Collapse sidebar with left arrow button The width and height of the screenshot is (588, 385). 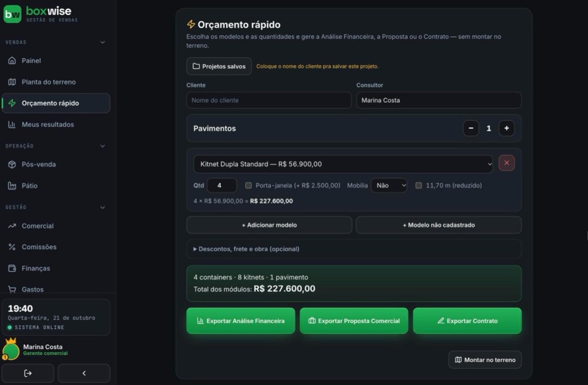point(84,373)
